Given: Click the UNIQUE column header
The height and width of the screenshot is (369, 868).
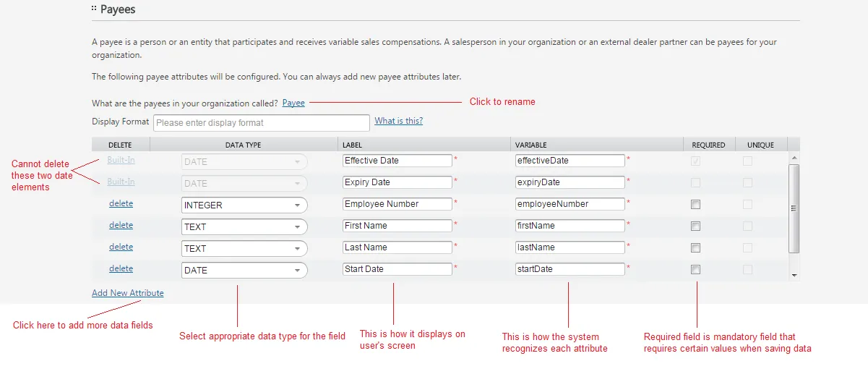Looking at the screenshot, I should click(760, 145).
